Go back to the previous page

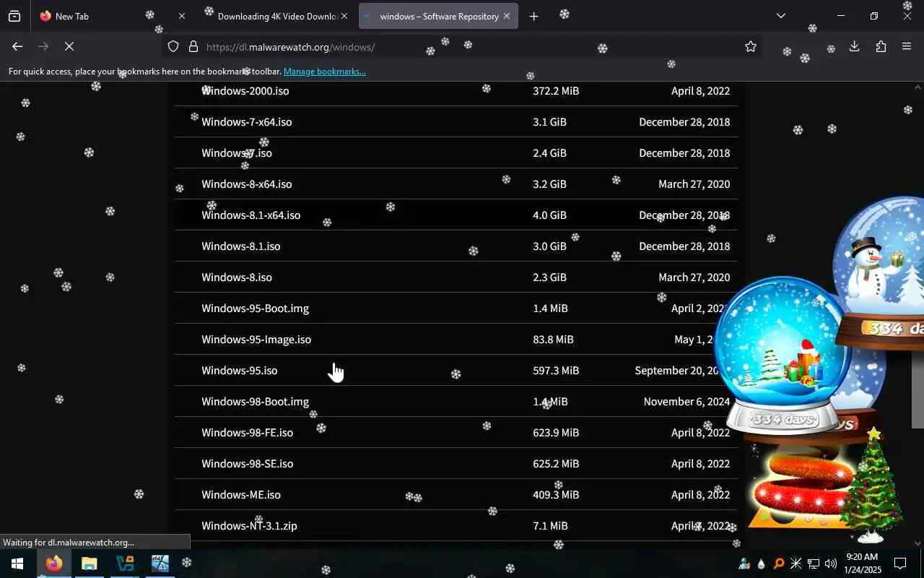click(17, 46)
